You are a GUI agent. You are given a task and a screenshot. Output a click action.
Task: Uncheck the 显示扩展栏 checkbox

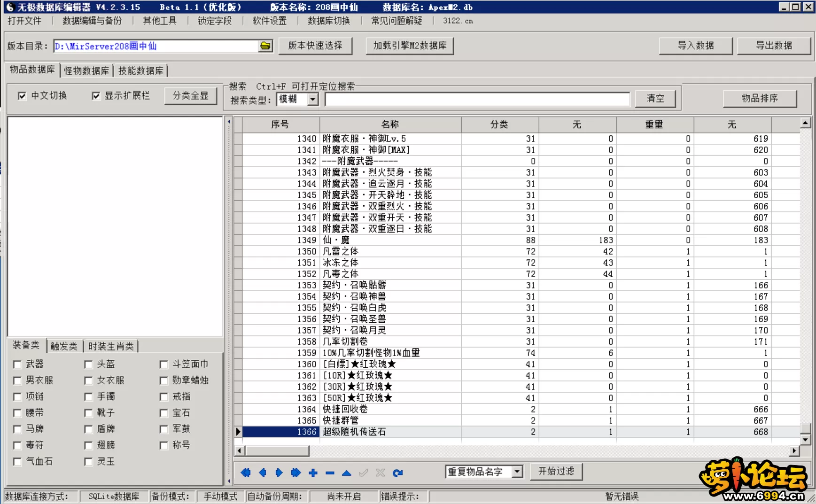coord(96,96)
